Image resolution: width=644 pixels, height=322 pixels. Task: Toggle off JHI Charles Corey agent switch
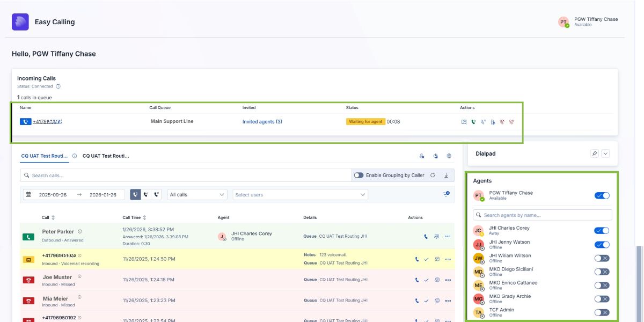click(x=602, y=231)
